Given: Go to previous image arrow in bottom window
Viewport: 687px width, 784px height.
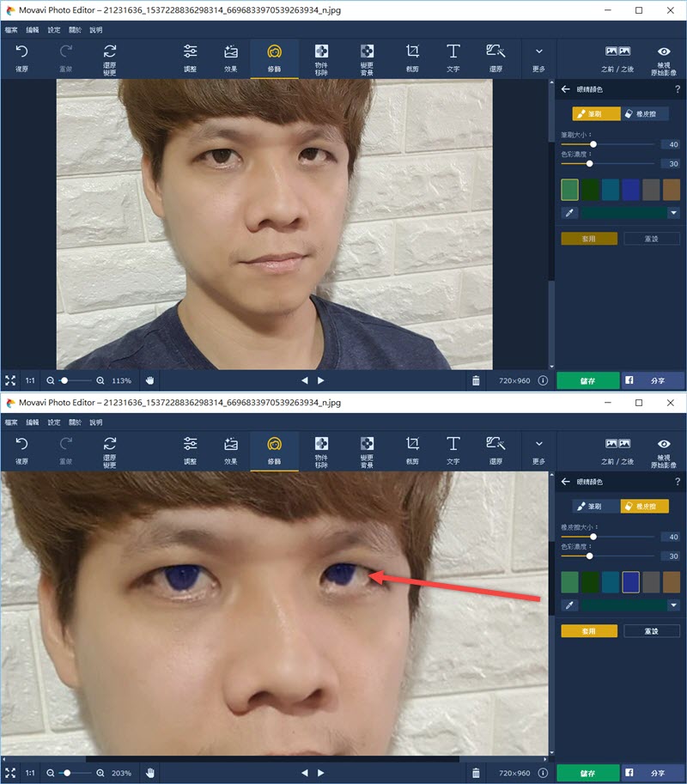Looking at the screenshot, I should click(305, 773).
